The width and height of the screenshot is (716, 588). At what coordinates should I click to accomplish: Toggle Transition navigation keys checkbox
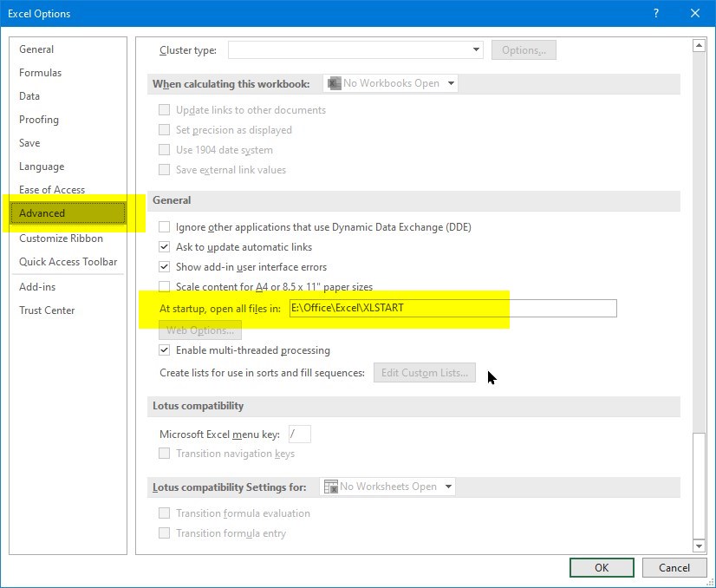(164, 454)
